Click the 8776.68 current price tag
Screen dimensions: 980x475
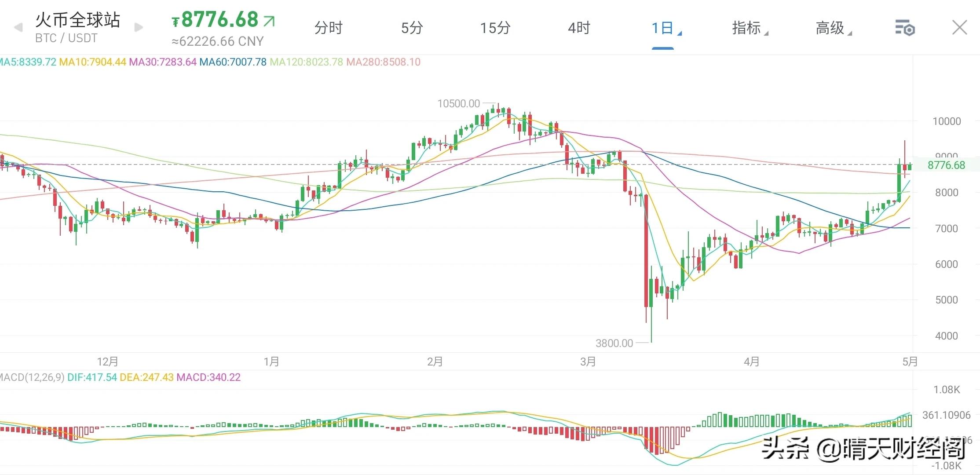(946, 165)
